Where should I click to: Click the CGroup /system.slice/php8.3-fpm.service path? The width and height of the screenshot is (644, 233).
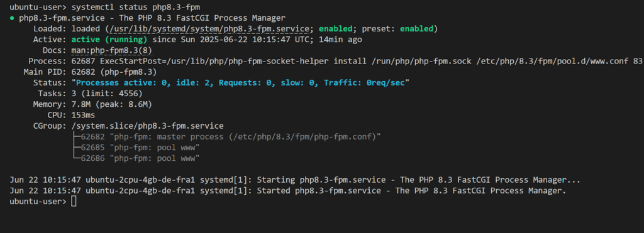tap(147, 126)
